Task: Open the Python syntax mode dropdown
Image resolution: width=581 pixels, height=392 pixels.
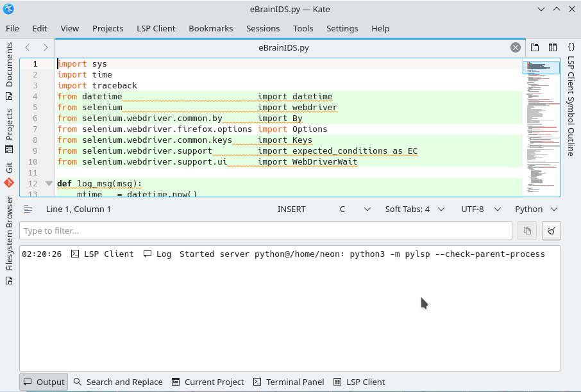Action: pos(536,209)
